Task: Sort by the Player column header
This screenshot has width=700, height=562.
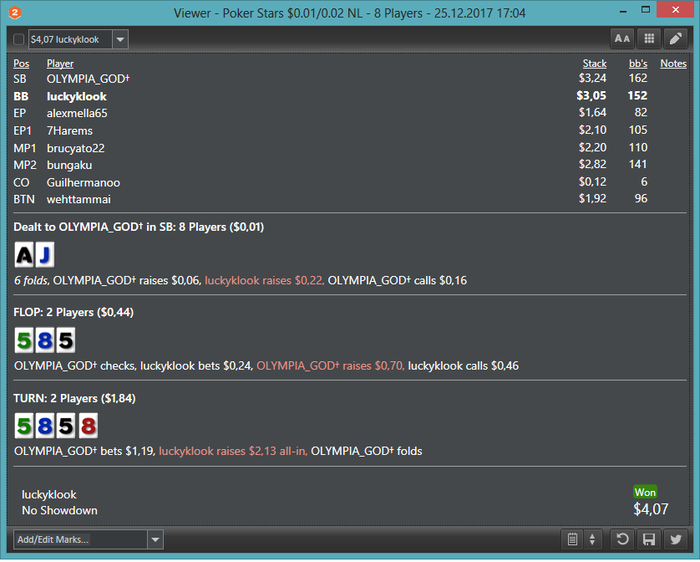Action: [60, 63]
